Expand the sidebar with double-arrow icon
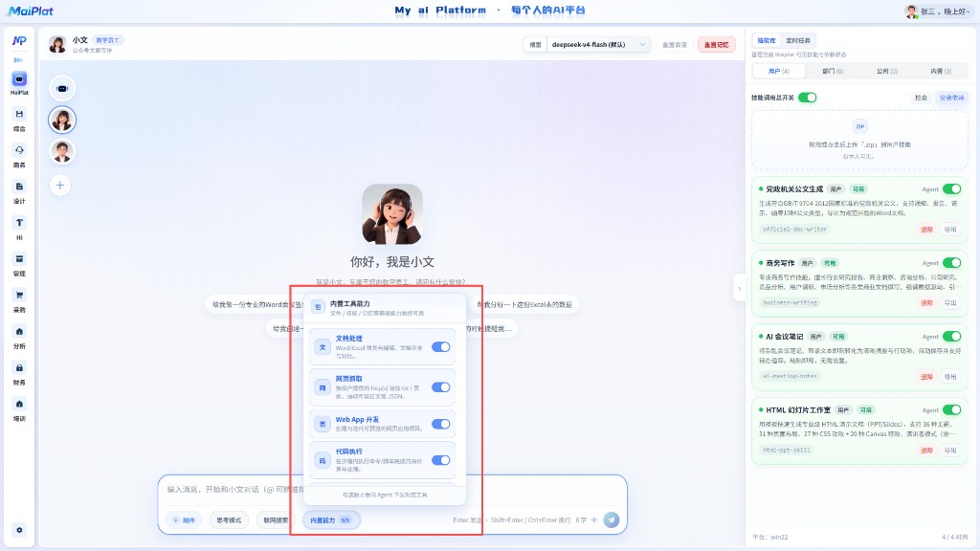980x551 pixels. [19, 60]
